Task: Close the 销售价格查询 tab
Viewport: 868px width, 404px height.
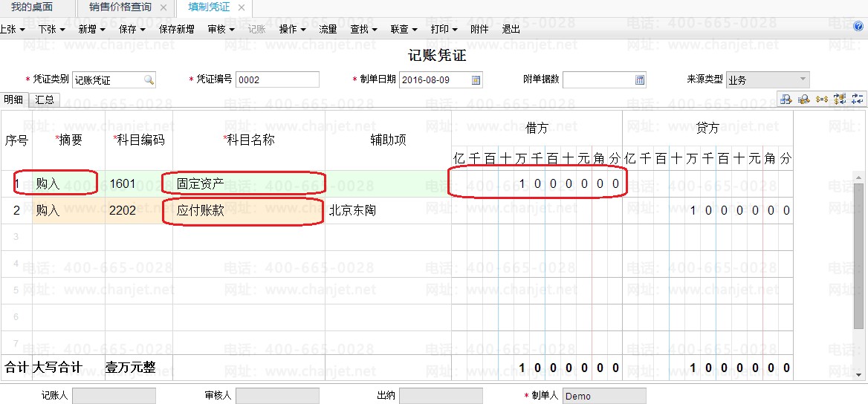Action: (163, 7)
